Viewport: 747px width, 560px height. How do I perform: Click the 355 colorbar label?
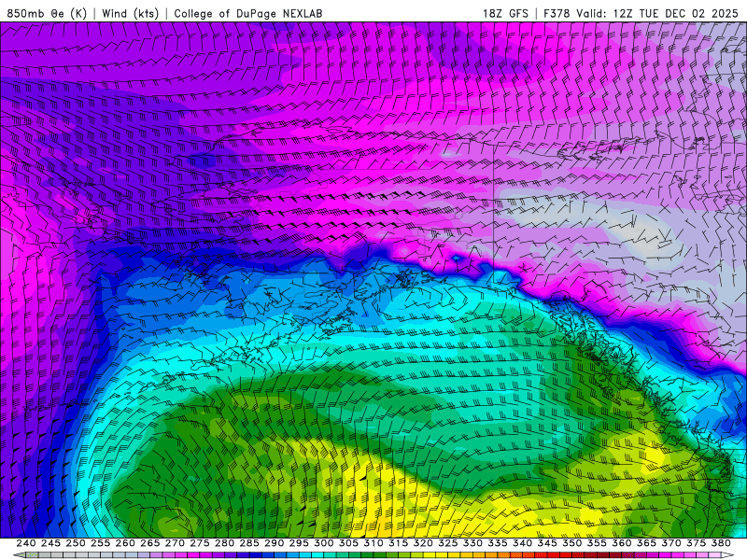tap(597, 543)
